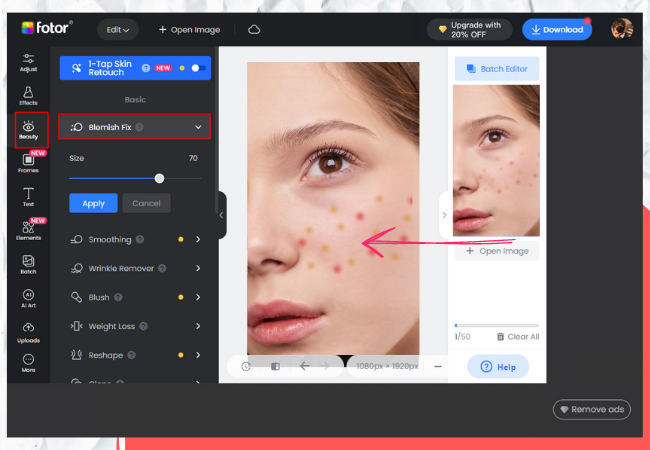Toggle the 1-Tap Skin Retouch switch
This screenshot has height=450, width=650.
click(x=199, y=68)
